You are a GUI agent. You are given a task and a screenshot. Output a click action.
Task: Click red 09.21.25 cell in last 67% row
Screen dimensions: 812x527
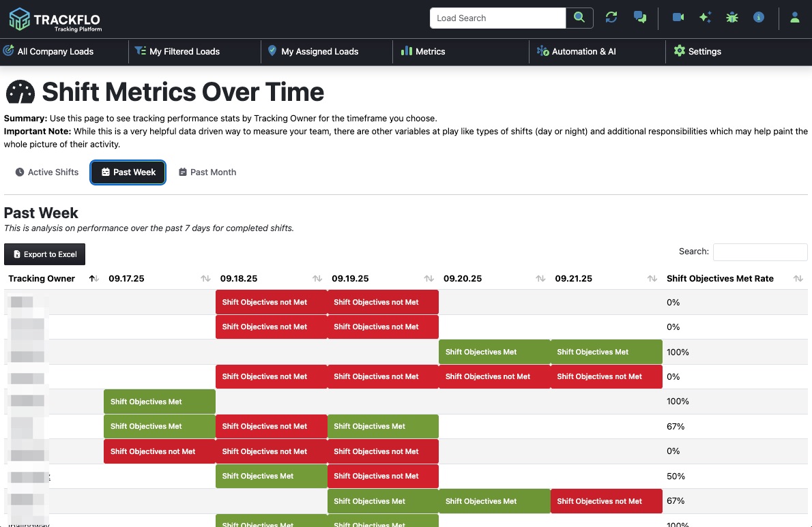click(x=607, y=501)
